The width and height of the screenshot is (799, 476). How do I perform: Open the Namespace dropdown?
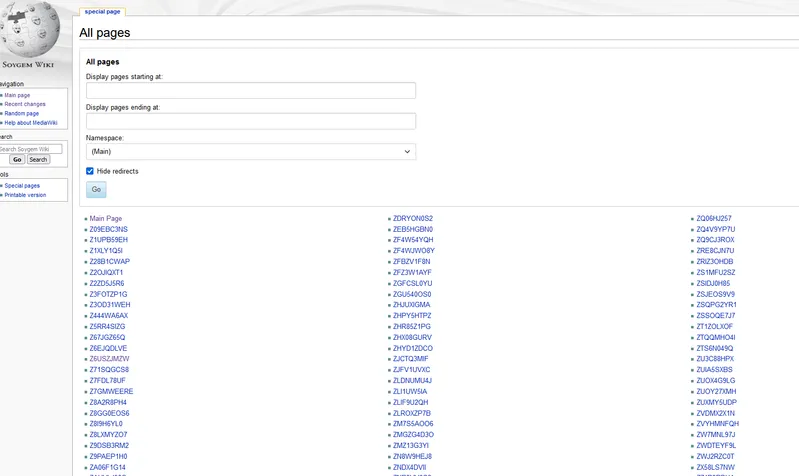[250, 152]
